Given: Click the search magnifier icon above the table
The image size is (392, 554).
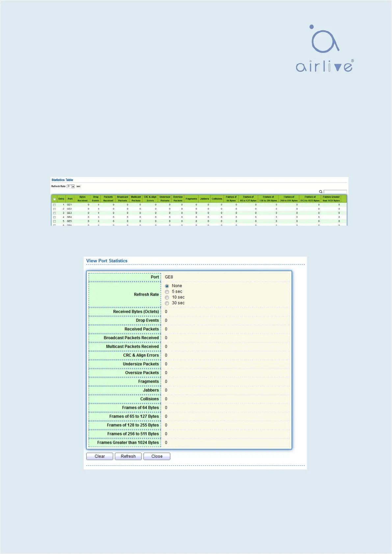Looking at the screenshot, I should point(321,191).
